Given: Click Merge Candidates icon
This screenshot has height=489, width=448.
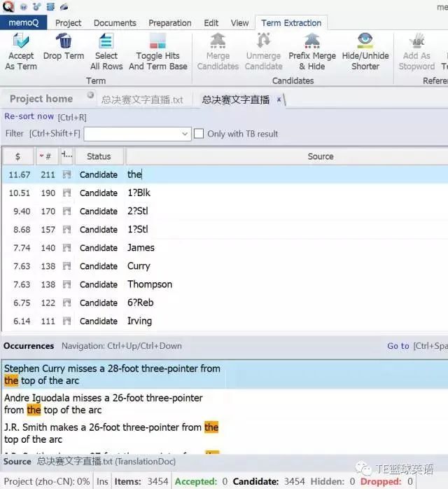Looking at the screenshot, I should pyautogui.click(x=218, y=41).
